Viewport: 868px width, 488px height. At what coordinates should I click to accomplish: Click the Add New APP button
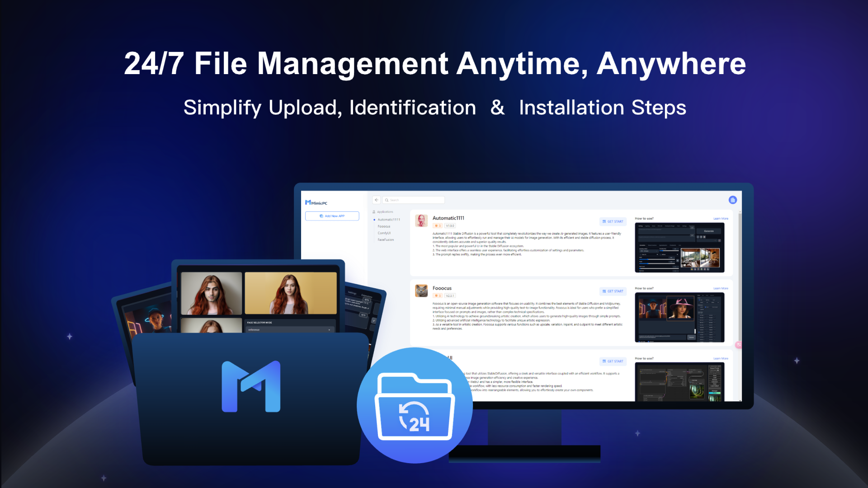pyautogui.click(x=332, y=216)
